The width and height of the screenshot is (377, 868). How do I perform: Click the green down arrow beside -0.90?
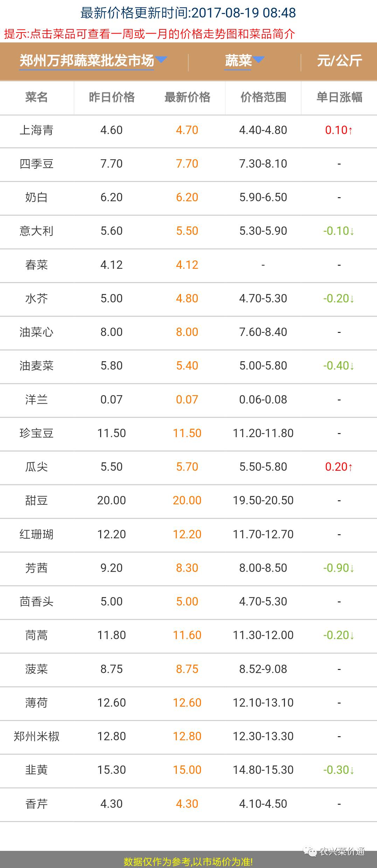[352, 568]
